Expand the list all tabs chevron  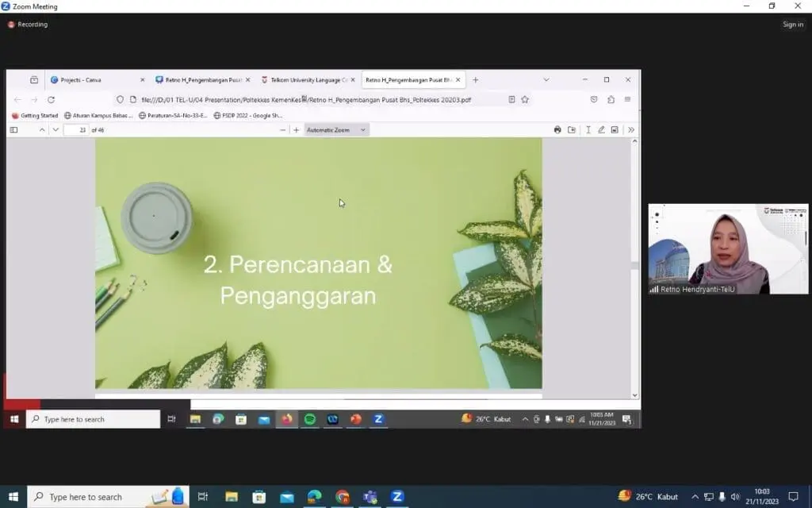(546, 80)
